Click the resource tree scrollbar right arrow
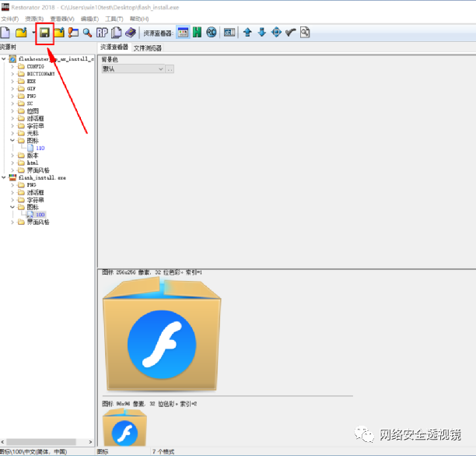This screenshot has height=456, width=476. [x=90, y=442]
